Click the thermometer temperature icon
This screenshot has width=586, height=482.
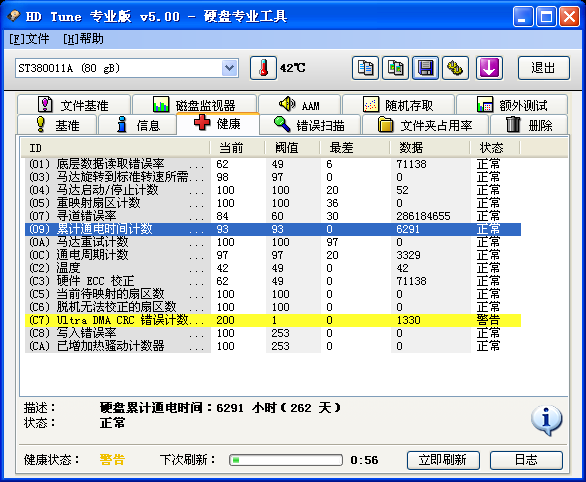pyautogui.click(x=263, y=68)
